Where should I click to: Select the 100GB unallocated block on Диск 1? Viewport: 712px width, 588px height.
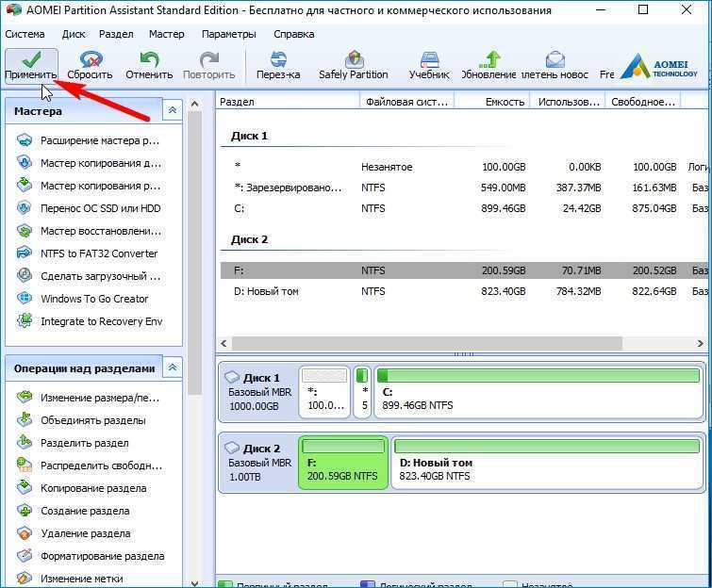324,392
